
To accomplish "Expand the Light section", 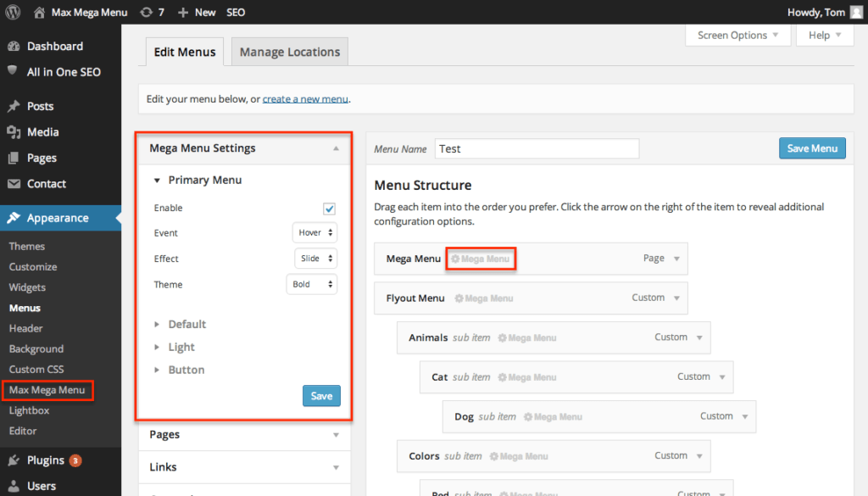I will pyautogui.click(x=157, y=347).
